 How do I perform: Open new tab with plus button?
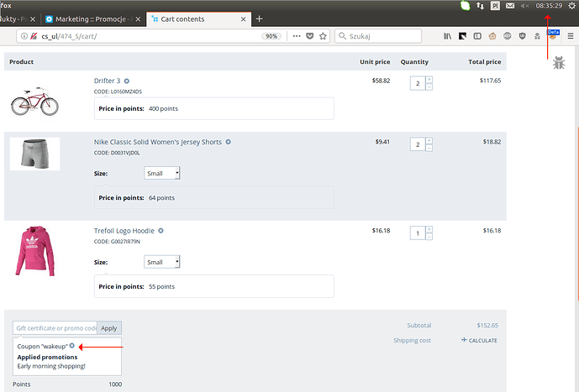[x=259, y=18]
